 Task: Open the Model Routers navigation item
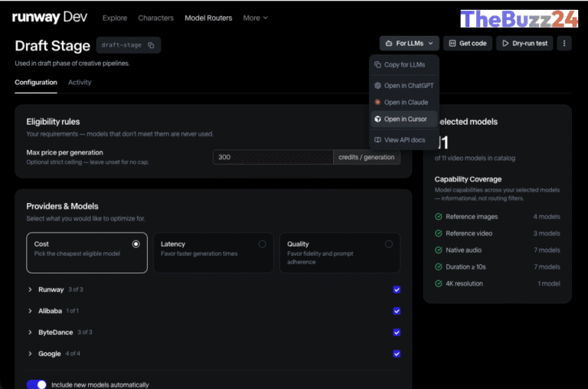208,18
